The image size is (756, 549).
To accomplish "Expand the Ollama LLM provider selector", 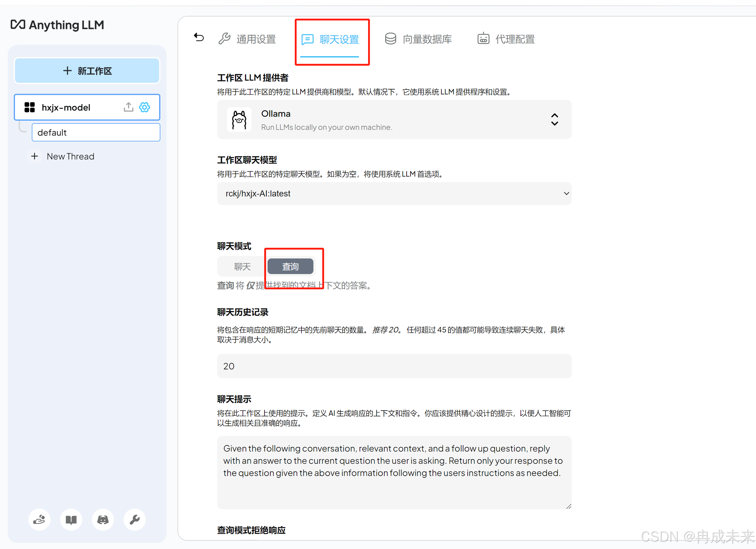I will 554,119.
